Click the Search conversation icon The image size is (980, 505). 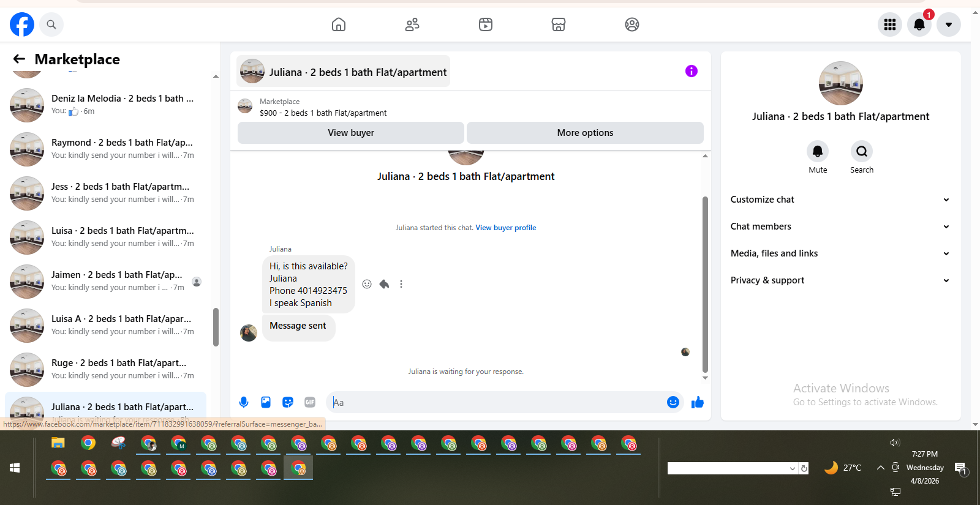(x=862, y=151)
